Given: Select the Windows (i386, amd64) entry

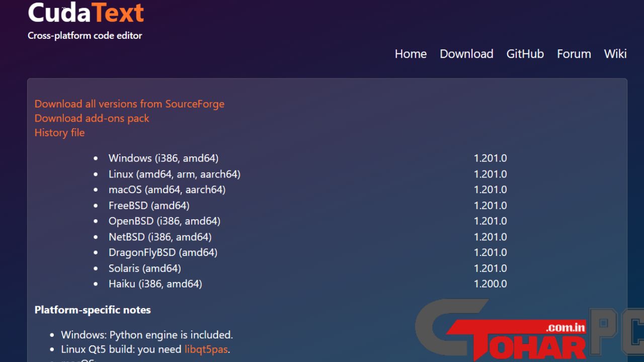Looking at the screenshot, I should point(164,158).
